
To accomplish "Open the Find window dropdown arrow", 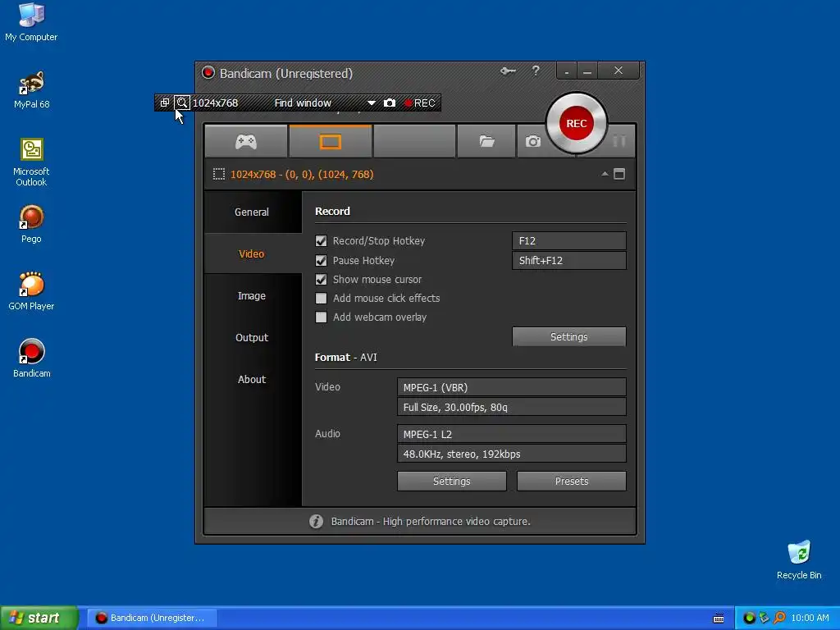I will pos(372,103).
